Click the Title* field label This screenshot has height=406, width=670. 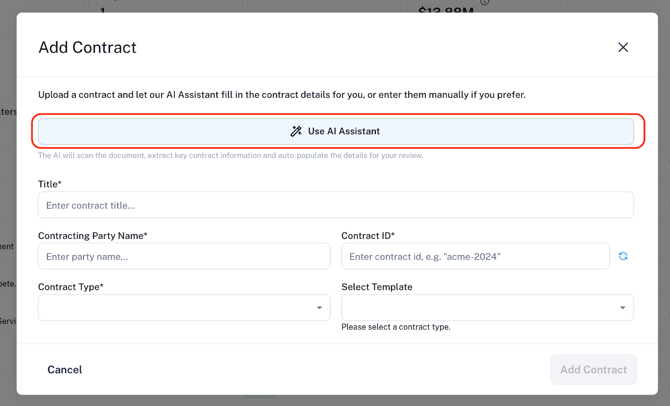pos(50,184)
